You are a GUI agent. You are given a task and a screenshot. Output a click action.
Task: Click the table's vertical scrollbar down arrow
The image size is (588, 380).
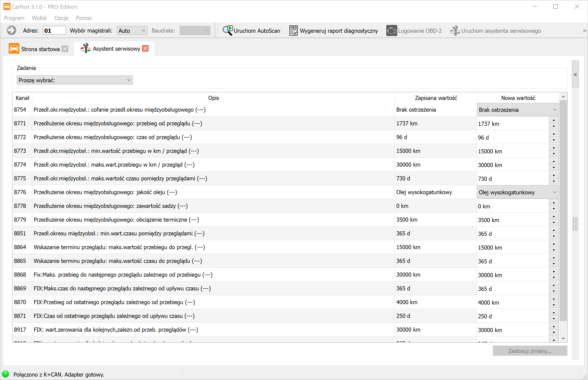click(563, 339)
